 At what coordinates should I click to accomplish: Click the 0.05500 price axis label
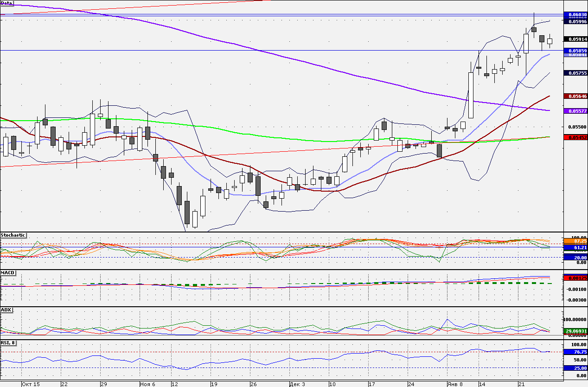pos(578,127)
